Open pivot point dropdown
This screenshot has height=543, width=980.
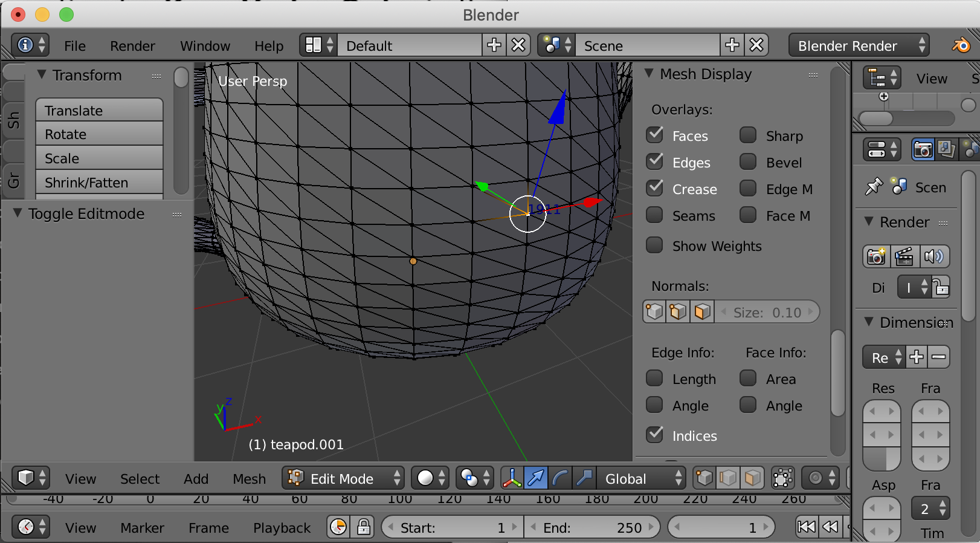[475, 478]
